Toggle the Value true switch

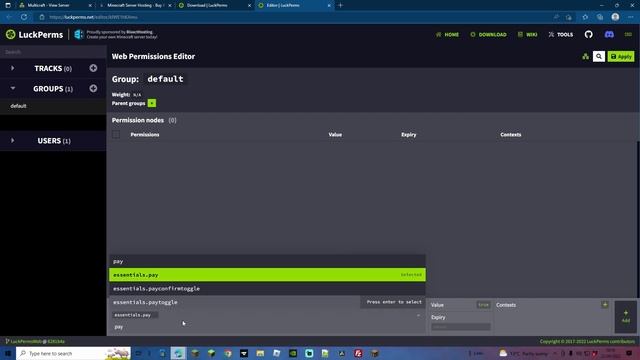tap(483, 305)
